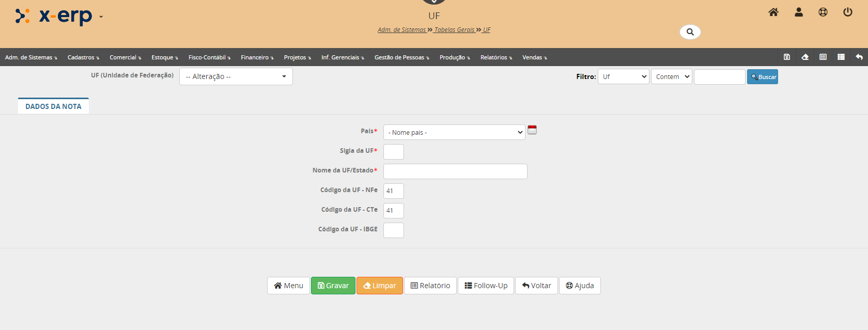This screenshot has height=330, width=868.
Task: Open the Uf filter field dropdown
Action: [623, 77]
